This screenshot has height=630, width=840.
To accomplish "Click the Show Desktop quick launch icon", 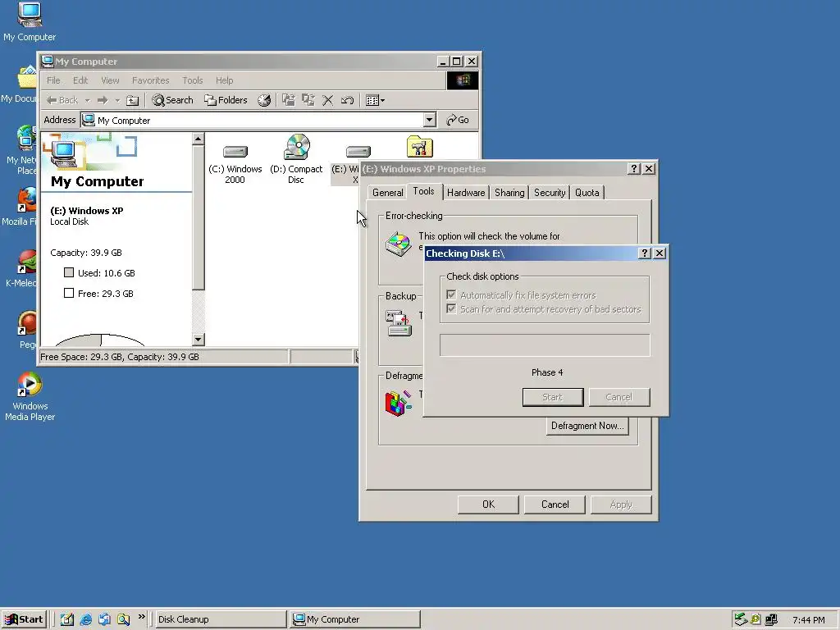I will pos(66,619).
